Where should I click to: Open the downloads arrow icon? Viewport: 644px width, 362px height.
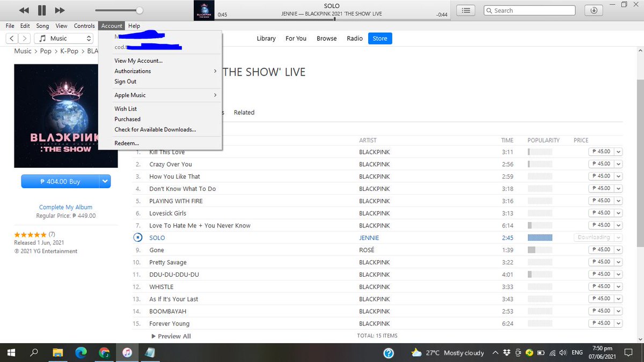tap(594, 10)
